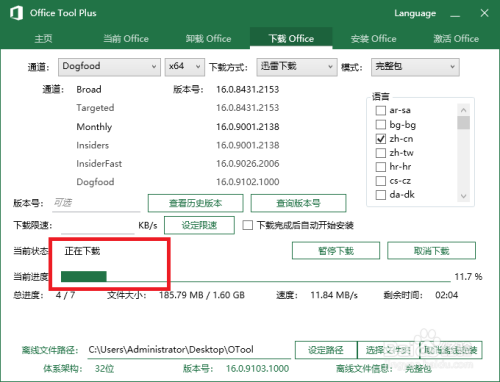Open the 完整包 mode dropdown

coord(415,67)
